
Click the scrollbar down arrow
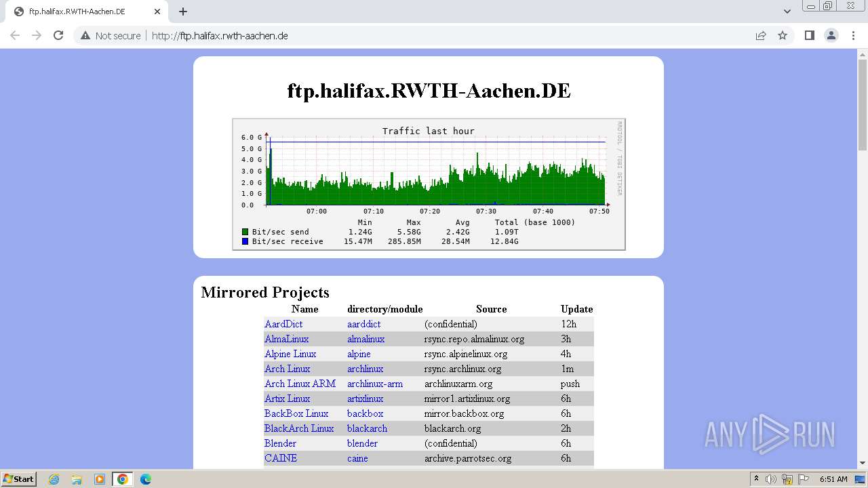pos(863,463)
